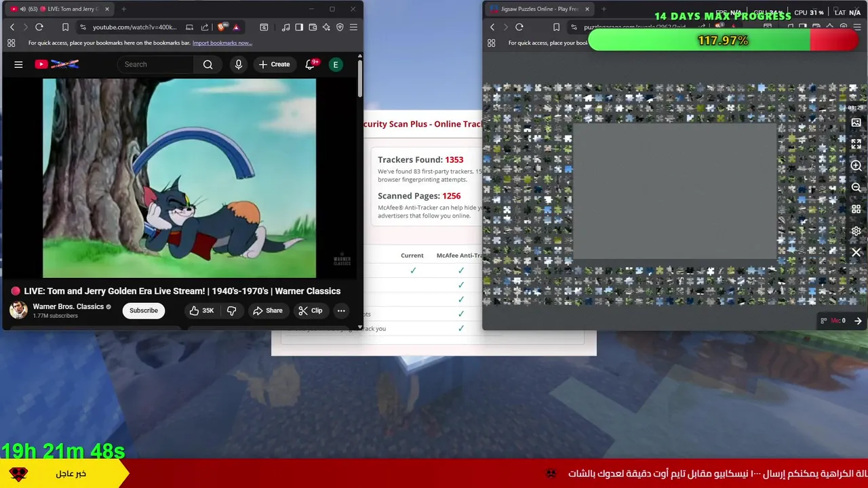Open the Warner Bros. Classics channel name
This screenshot has width=868, height=488.
point(68,306)
